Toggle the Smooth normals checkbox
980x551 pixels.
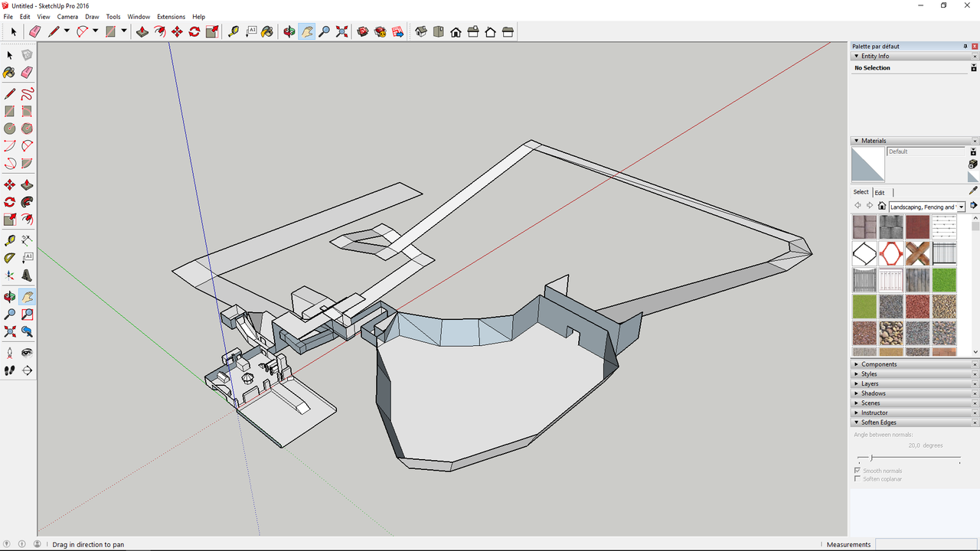point(857,471)
